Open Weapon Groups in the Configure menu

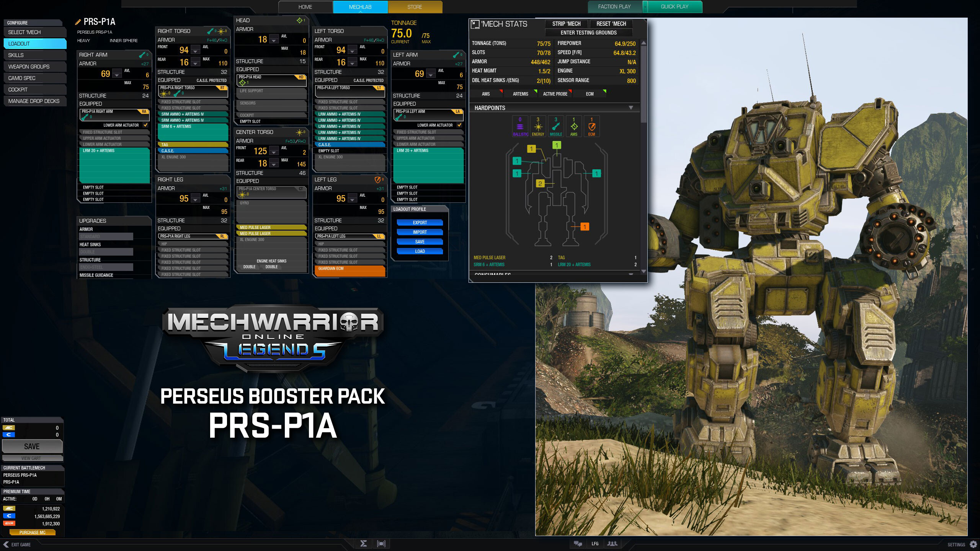tap(35, 67)
